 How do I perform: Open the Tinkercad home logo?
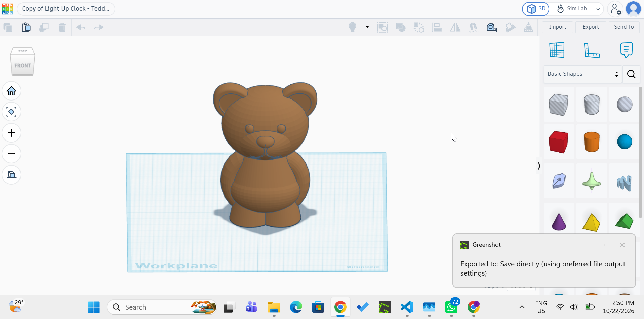point(8,9)
